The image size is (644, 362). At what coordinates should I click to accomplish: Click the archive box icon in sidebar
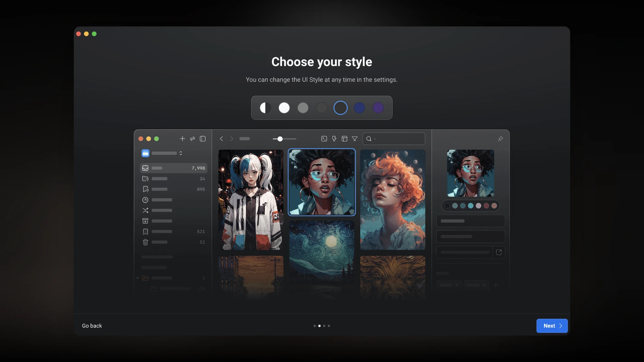tap(145, 221)
